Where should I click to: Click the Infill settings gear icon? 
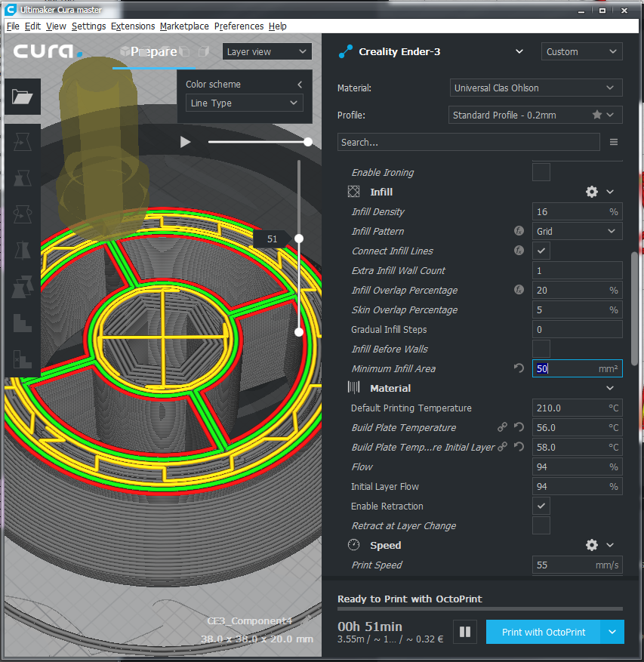[x=592, y=192]
